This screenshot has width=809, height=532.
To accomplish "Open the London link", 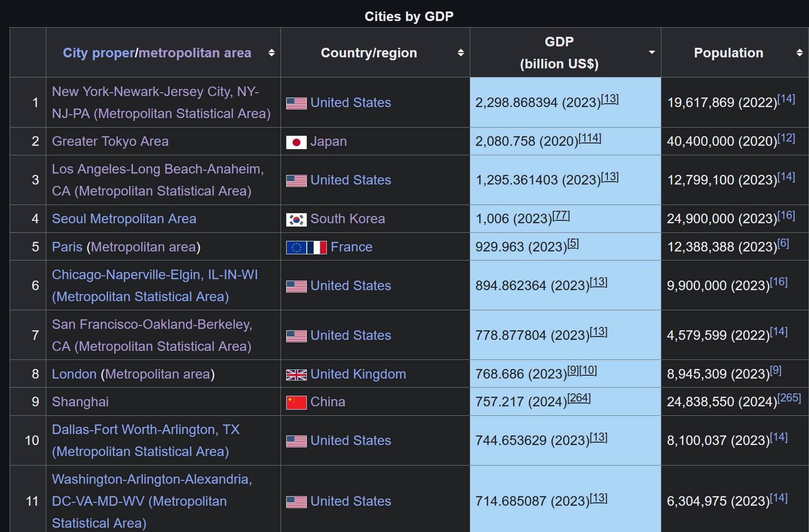I will coord(74,374).
